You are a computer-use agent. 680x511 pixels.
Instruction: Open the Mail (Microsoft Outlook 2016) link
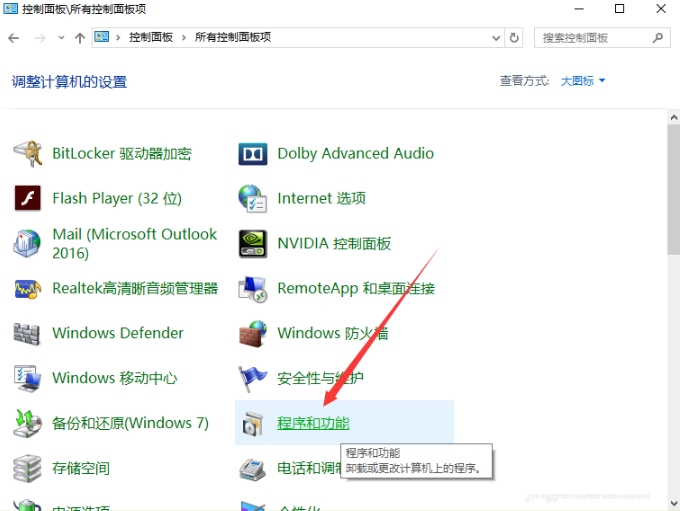point(134,243)
